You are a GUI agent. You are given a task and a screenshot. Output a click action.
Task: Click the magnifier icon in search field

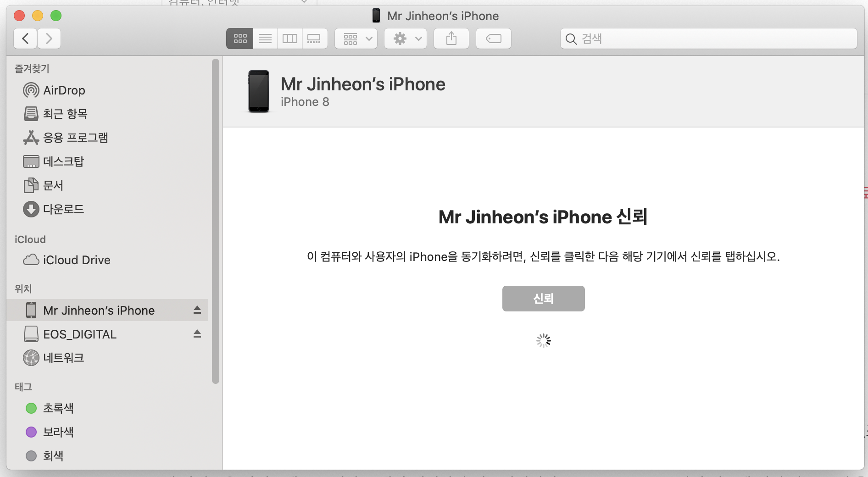(571, 39)
